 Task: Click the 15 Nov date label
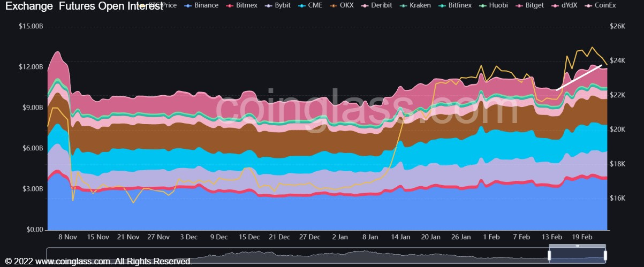[x=98, y=237]
